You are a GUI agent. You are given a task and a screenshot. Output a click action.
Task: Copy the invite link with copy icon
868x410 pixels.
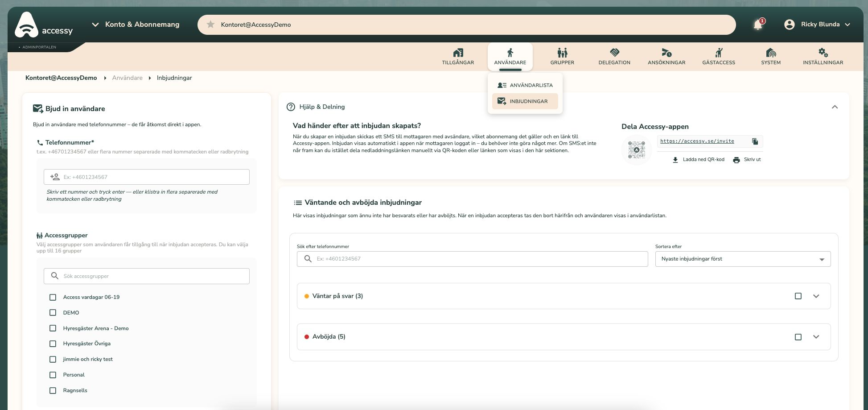point(755,141)
